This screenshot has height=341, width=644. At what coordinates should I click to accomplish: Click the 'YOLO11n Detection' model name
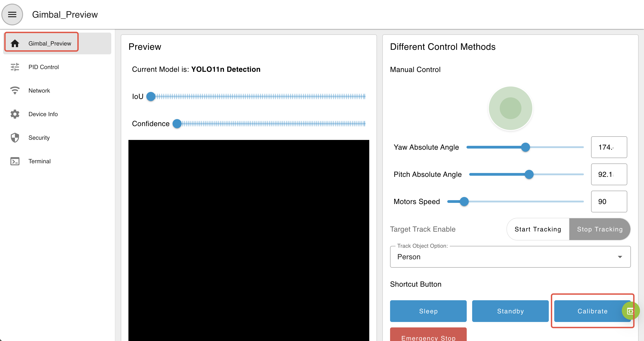pyautogui.click(x=225, y=69)
